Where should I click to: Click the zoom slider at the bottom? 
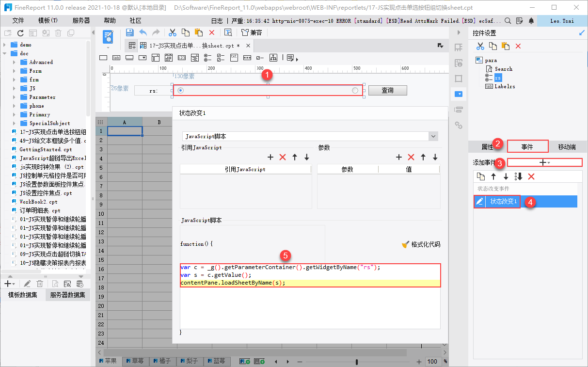pos(357,362)
